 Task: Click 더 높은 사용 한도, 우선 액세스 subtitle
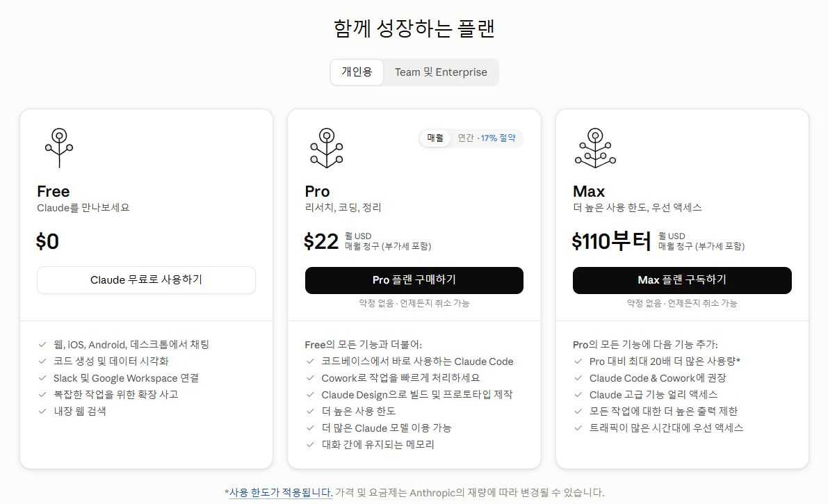tap(638, 208)
